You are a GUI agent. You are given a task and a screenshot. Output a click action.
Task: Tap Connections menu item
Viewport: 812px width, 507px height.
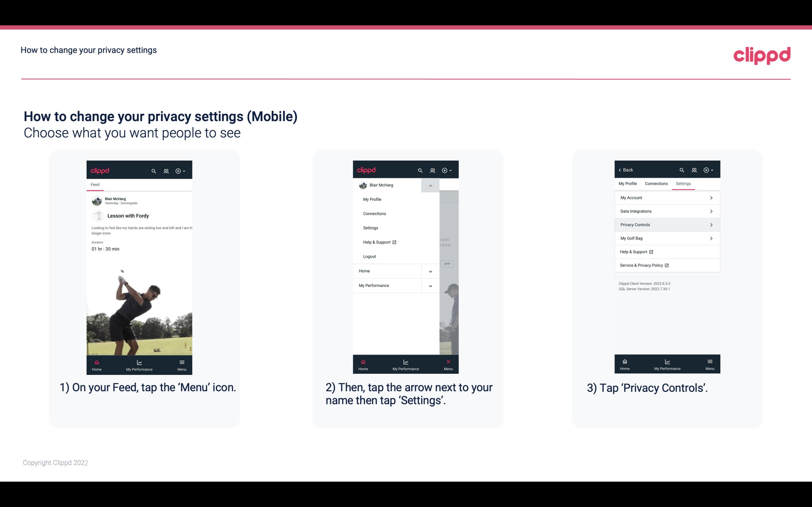374,213
